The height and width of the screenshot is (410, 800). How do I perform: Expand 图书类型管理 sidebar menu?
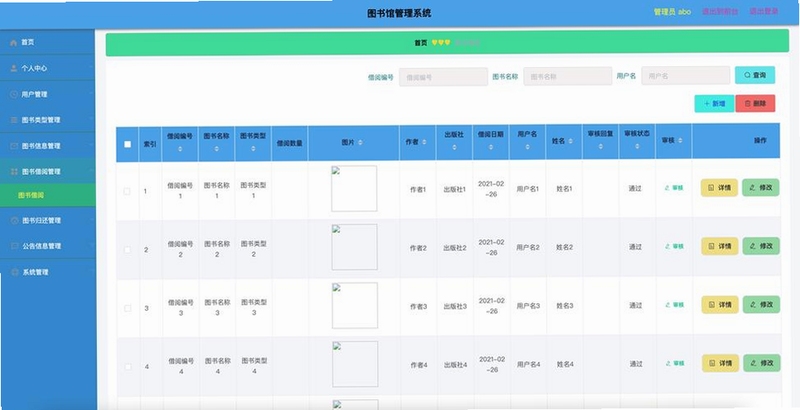click(x=47, y=120)
